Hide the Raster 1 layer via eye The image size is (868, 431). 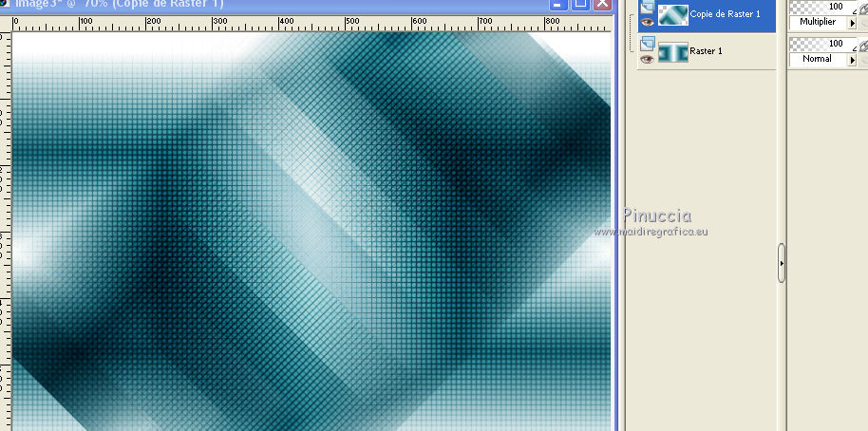coord(647,59)
